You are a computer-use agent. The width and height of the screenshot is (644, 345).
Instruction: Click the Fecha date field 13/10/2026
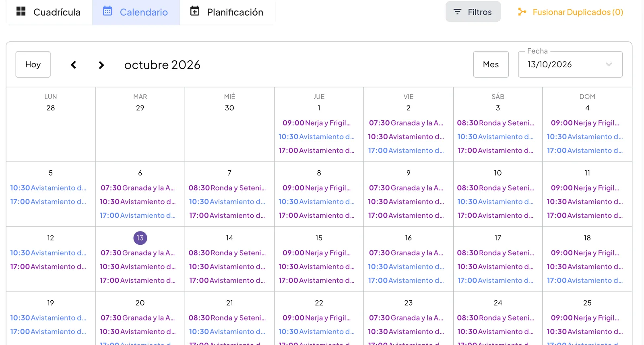(x=570, y=64)
